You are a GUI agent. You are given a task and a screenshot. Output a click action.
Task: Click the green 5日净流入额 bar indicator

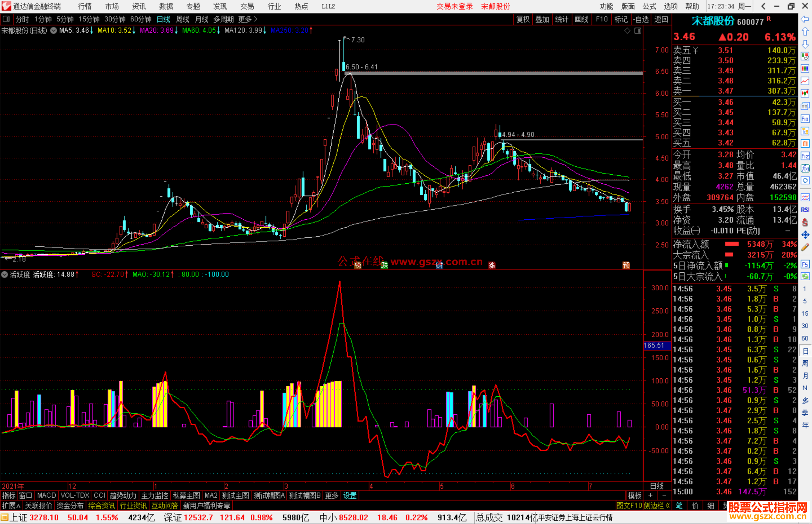click(x=726, y=265)
